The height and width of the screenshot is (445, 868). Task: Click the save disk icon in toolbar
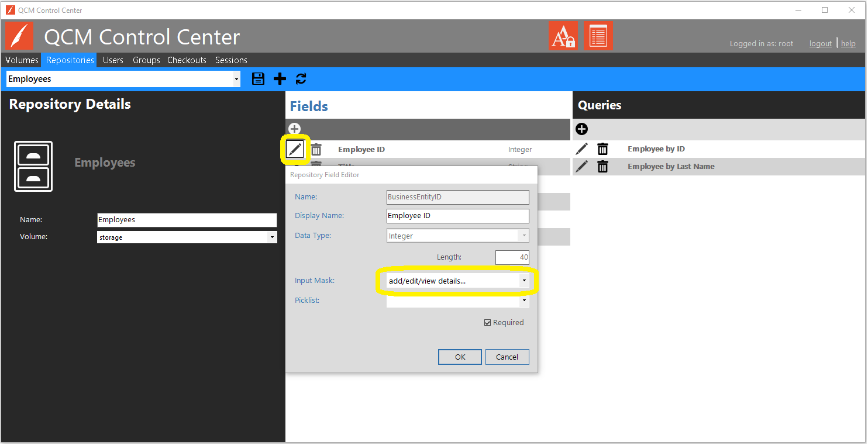(258, 79)
